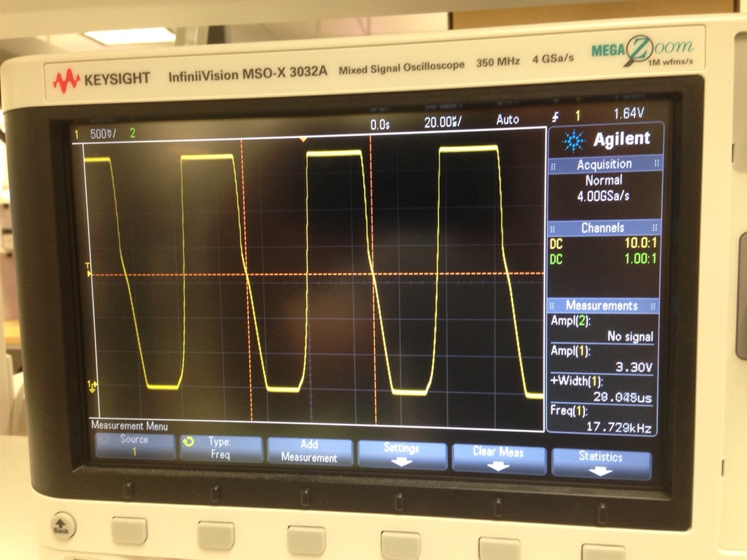Select the channel 1 500 mV/div scale readout
The width and height of the screenshot is (747, 560).
[104, 134]
